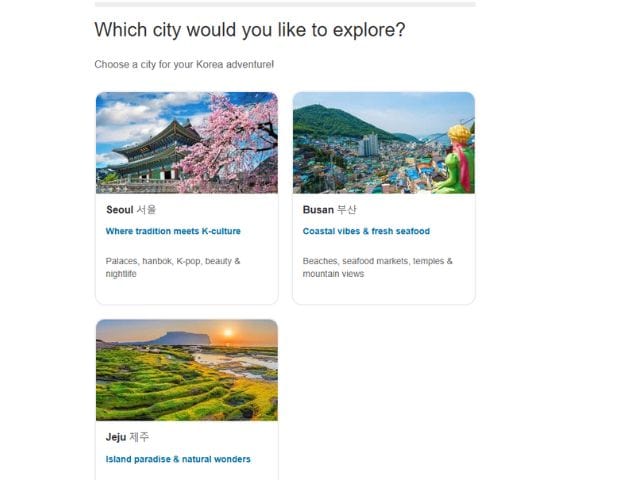The image size is (640, 480).
Task: Click the Busan 부산 card title
Action: 329,210
